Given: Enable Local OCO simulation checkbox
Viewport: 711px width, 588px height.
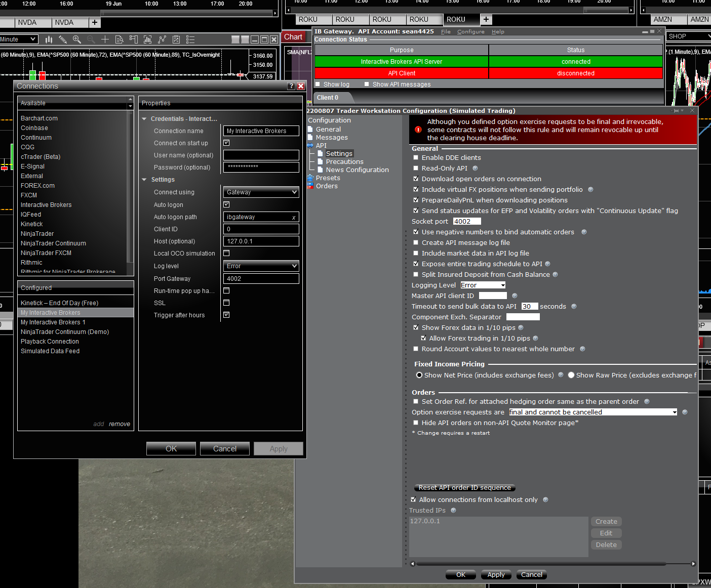Looking at the screenshot, I should (226, 254).
